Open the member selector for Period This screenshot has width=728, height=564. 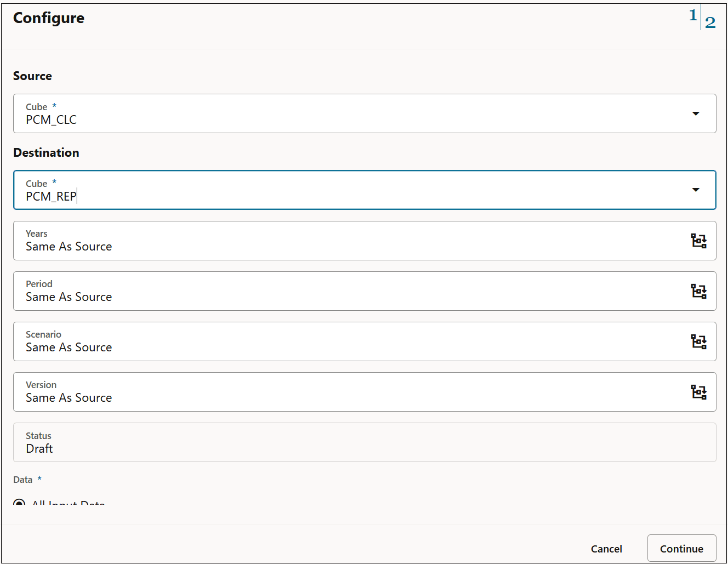point(699,291)
